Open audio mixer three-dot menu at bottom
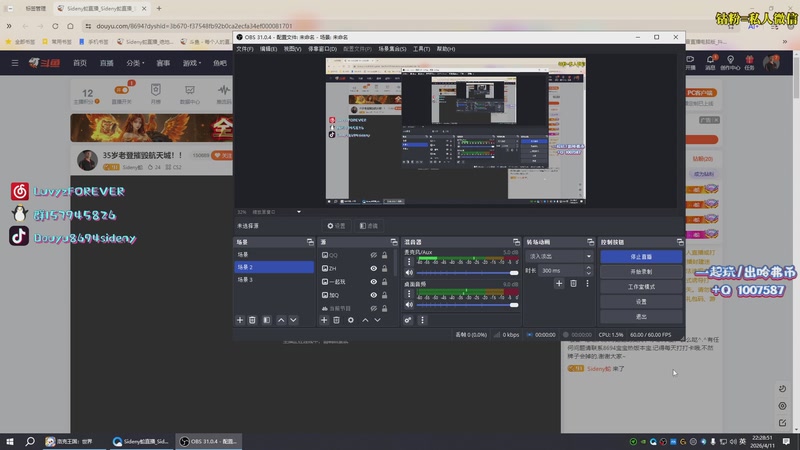Viewport: 800px width, 450px height. click(x=422, y=320)
